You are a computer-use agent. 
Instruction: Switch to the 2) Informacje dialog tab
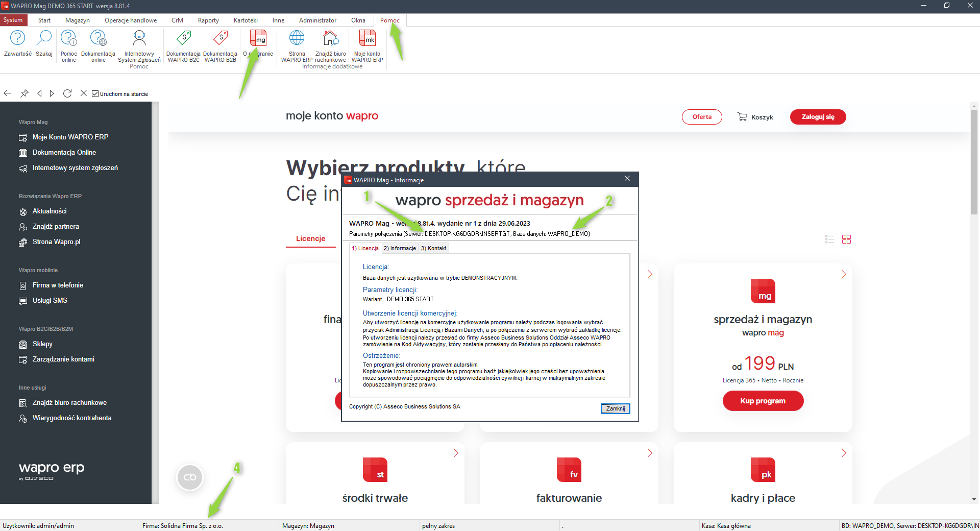pos(400,248)
